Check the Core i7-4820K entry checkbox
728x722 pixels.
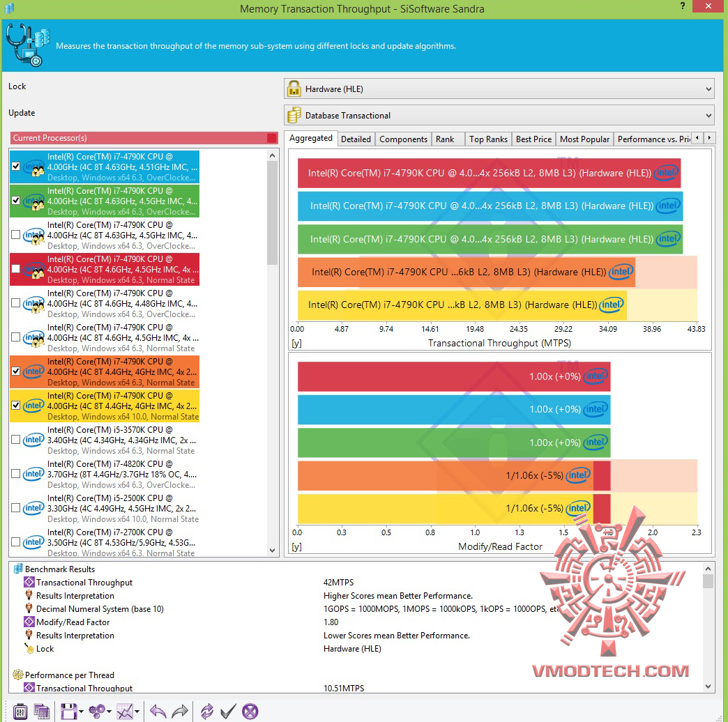click(x=16, y=474)
